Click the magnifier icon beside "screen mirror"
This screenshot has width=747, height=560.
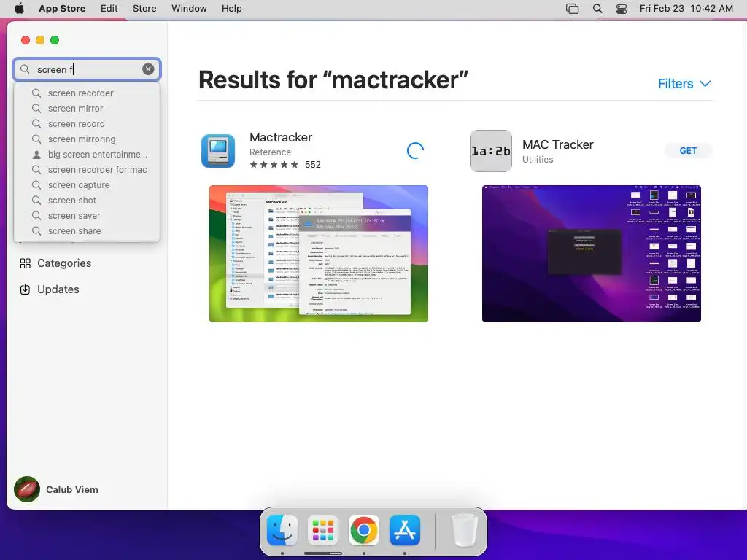tap(36, 108)
